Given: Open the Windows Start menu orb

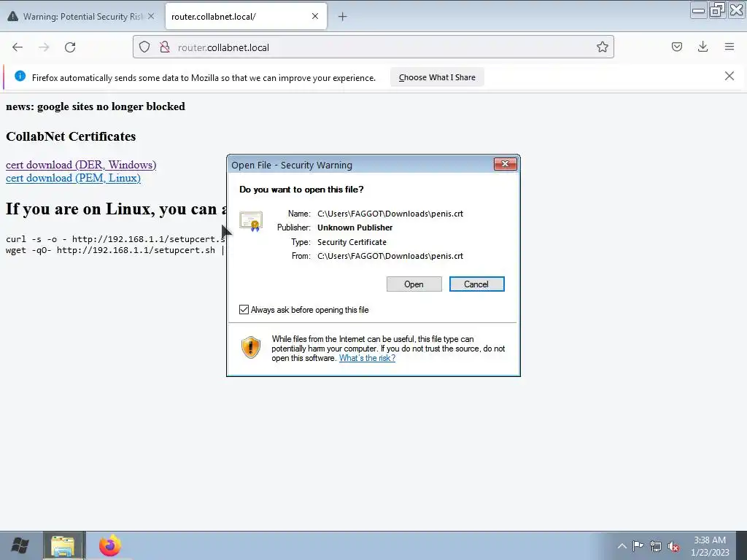Looking at the screenshot, I should click(x=20, y=545).
